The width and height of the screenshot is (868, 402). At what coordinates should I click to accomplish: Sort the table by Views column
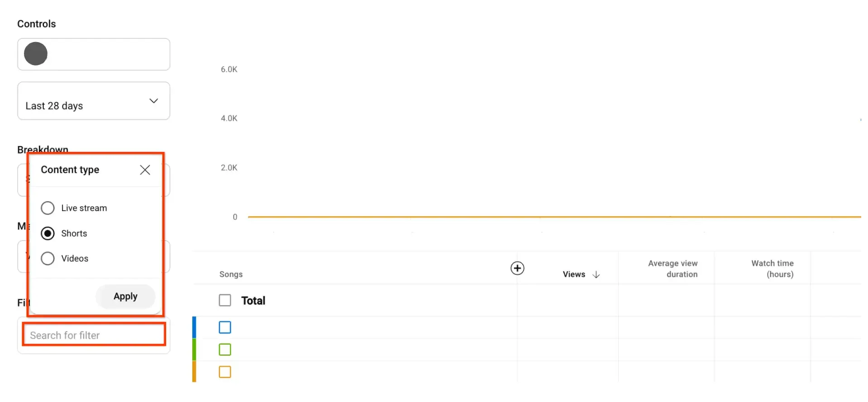click(x=581, y=274)
